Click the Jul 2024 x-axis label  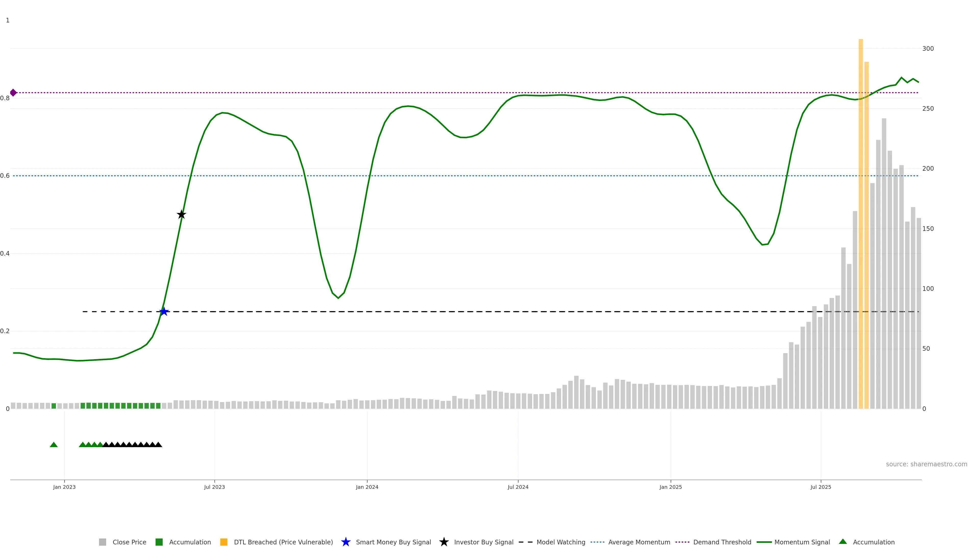click(518, 487)
